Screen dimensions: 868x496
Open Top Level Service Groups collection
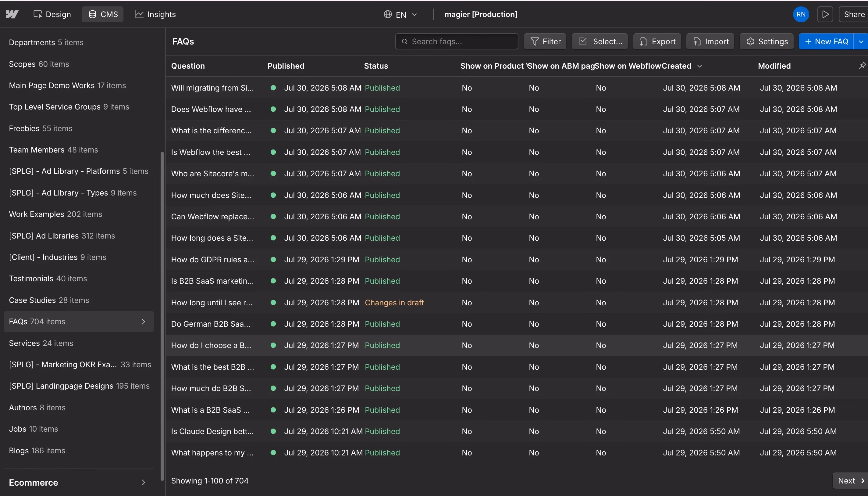(x=79, y=107)
